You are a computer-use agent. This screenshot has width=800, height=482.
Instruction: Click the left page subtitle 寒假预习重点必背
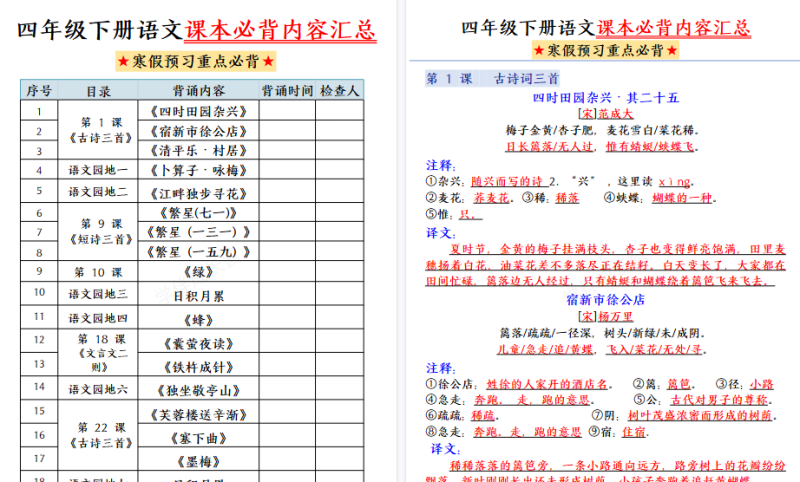196,62
